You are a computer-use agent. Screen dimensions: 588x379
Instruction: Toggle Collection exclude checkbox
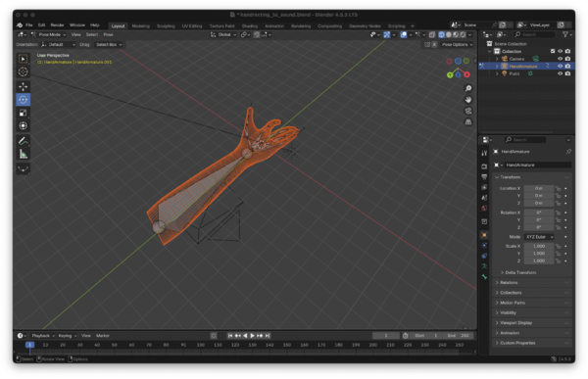click(x=553, y=51)
